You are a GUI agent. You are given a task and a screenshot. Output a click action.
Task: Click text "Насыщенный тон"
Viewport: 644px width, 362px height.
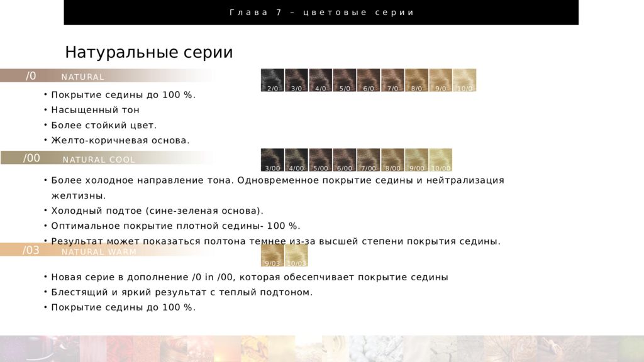pos(96,110)
